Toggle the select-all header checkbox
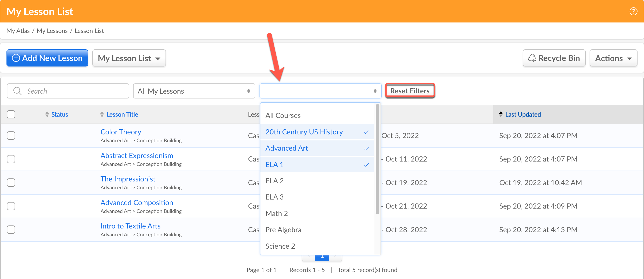Viewport: 644px width, 279px height. 11,114
